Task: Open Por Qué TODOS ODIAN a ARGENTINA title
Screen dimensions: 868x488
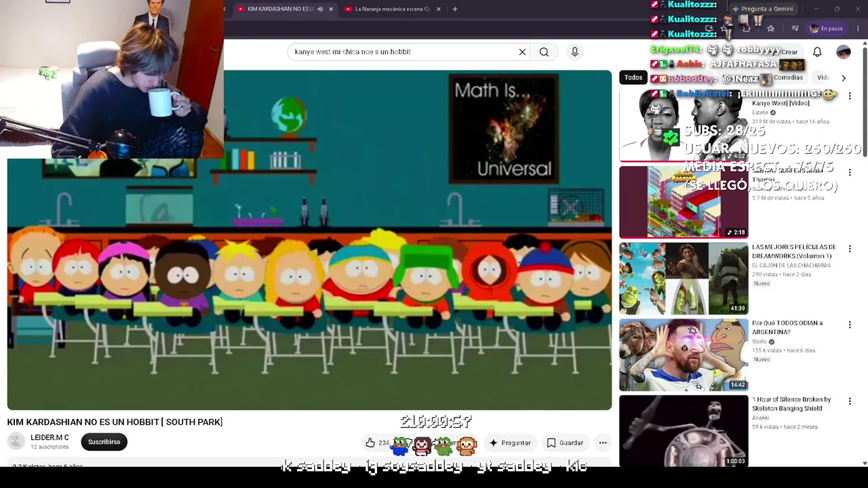Action: 787,327
